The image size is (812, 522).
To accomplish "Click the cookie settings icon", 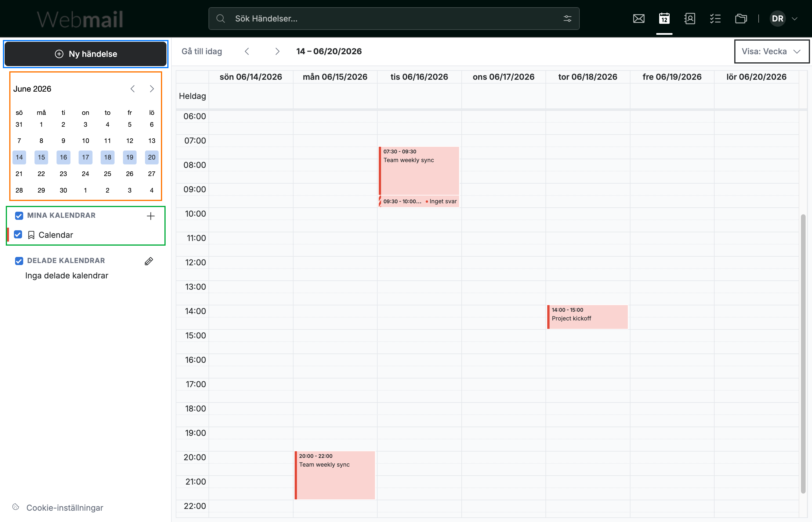I will tap(16, 507).
